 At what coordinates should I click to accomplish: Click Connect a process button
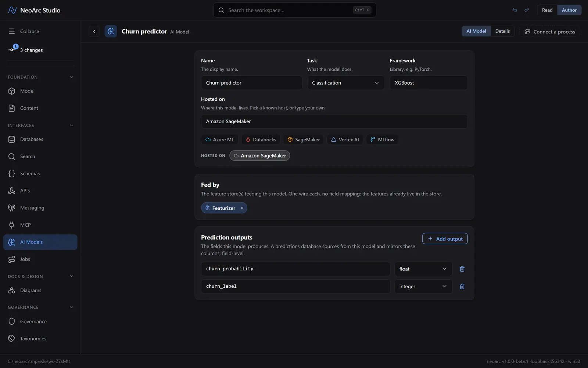coord(550,32)
